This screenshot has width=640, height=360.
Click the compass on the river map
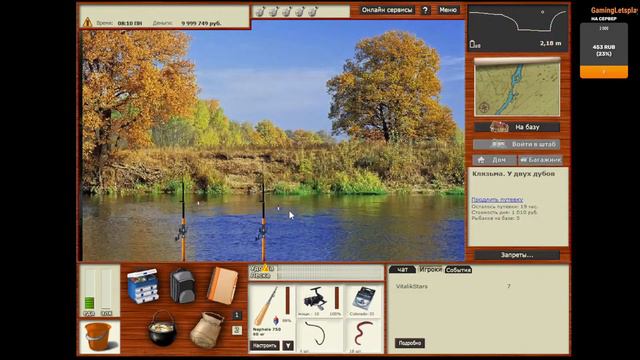click(484, 108)
